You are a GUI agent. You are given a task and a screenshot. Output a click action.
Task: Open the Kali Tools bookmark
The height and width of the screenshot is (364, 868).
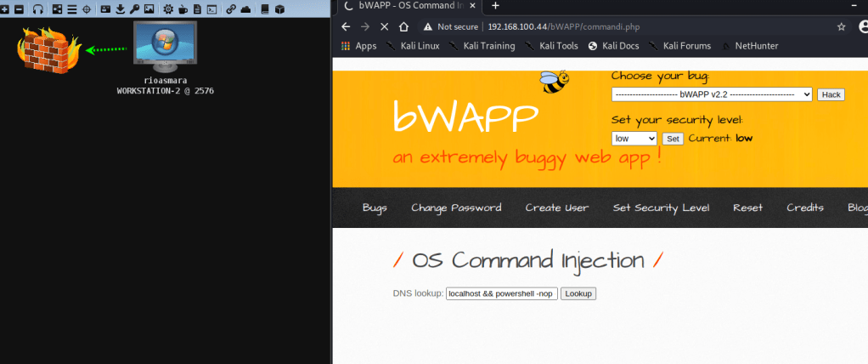click(553, 46)
